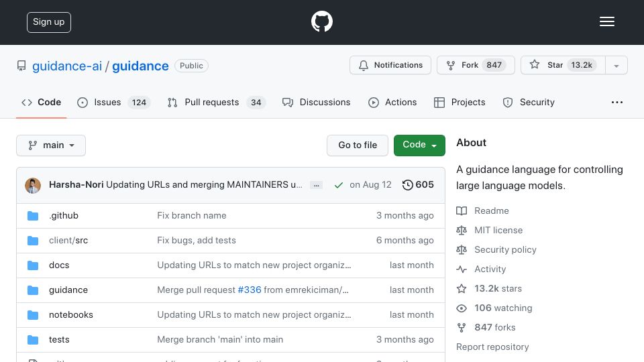Screen dimensions: 644x362
Task: Open the on Aug 12 commit date link
Action: point(370,185)
